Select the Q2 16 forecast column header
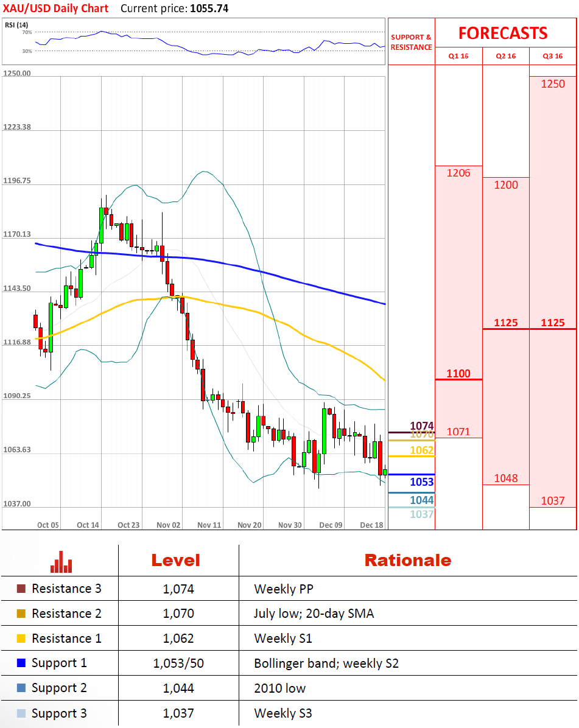579x728 pixels. [506, 56]
